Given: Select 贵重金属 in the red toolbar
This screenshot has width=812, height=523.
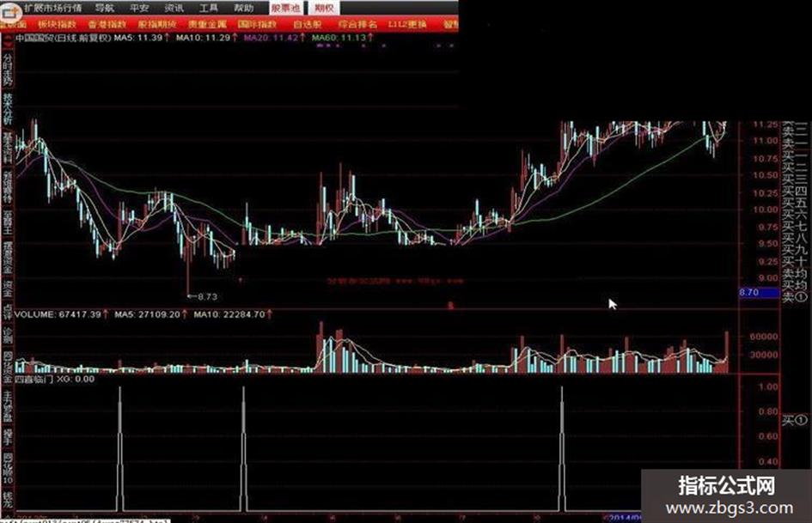Looking at the screenshot, I should pyautogui.click(x=207, y=24).
